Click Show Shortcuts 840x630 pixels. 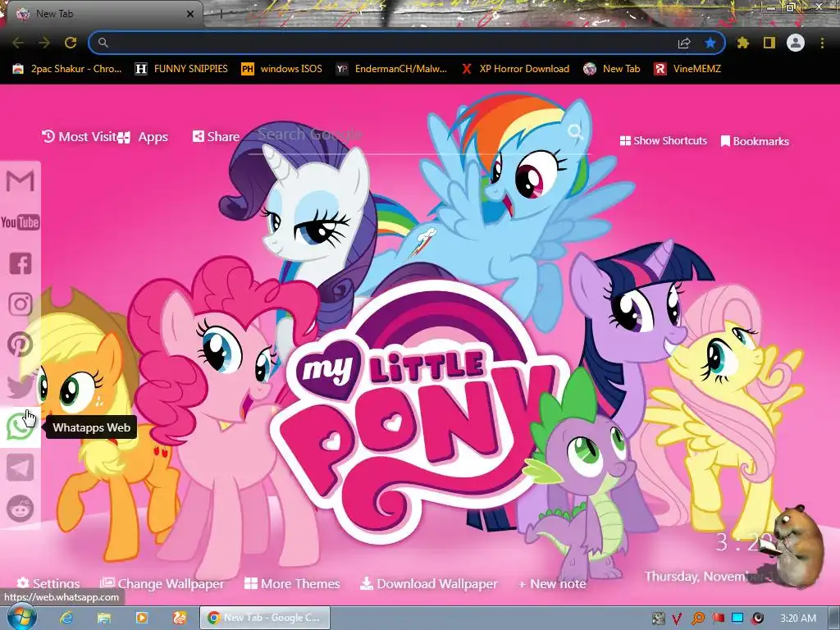[x=663, y=141]
